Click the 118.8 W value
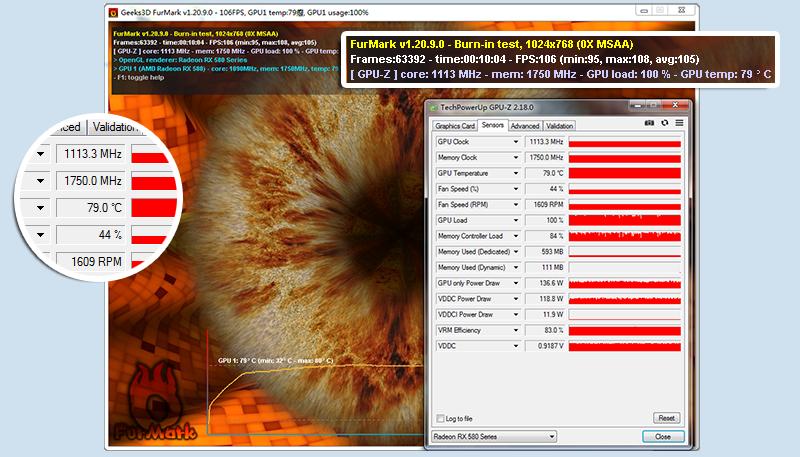 (545, 299)
